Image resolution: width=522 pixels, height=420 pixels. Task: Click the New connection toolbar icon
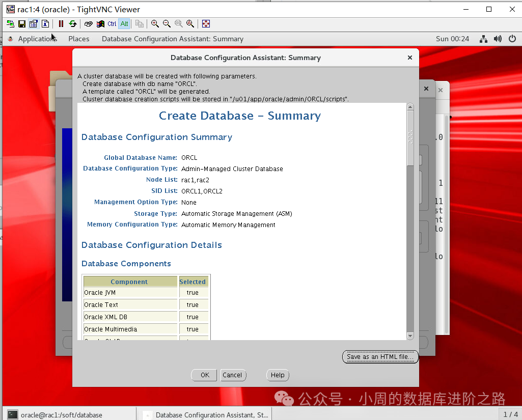tap(10, 23)
